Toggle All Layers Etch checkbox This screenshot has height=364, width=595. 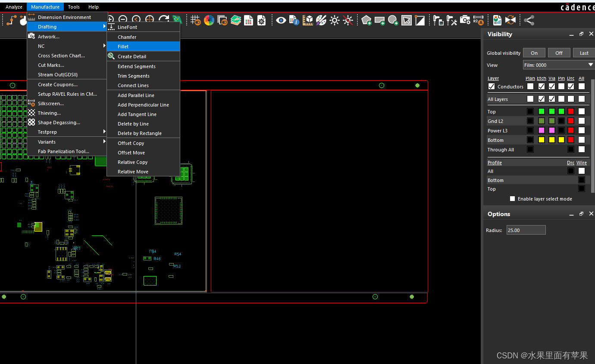point(542,99)
